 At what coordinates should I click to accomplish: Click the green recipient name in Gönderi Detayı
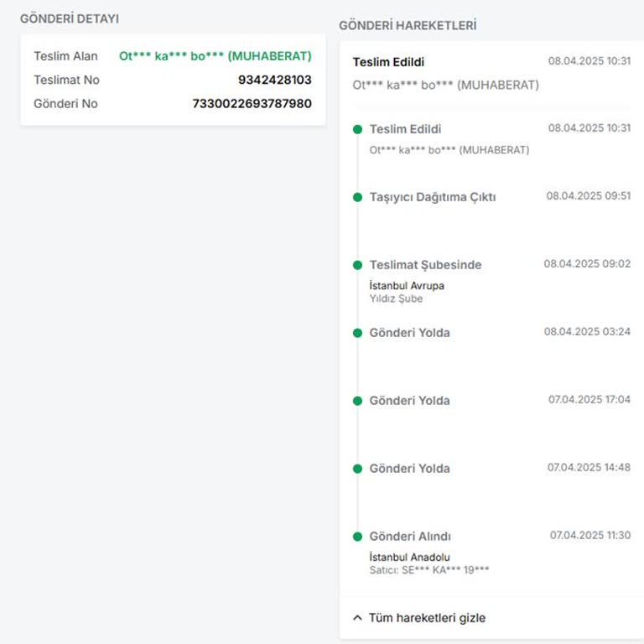[215, 56]
